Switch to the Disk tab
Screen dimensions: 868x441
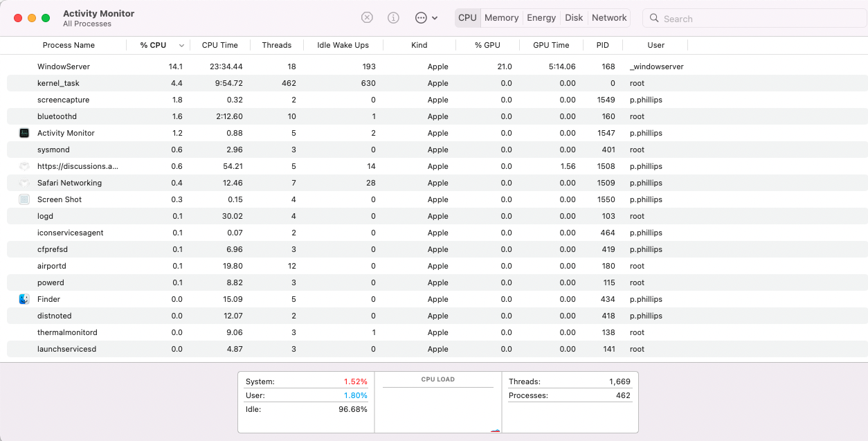pyautogui.click(x=574, y=18)
